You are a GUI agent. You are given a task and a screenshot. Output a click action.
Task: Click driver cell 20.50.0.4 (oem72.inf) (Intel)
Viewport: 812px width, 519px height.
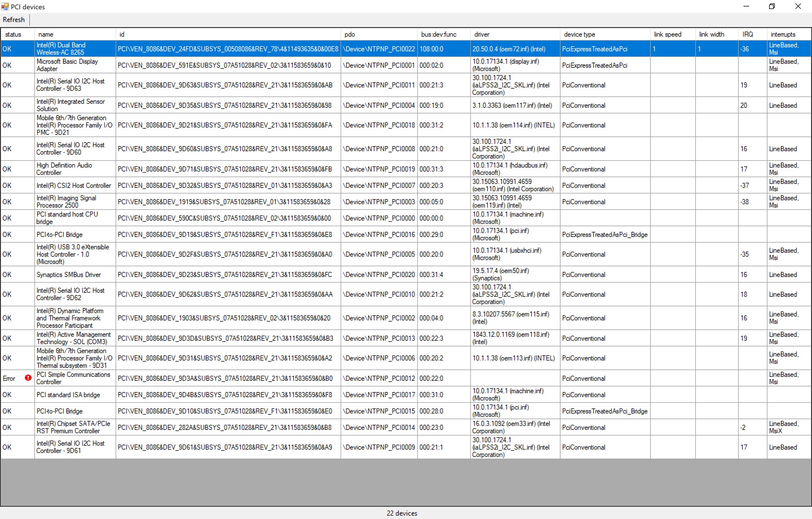point(515,49)
